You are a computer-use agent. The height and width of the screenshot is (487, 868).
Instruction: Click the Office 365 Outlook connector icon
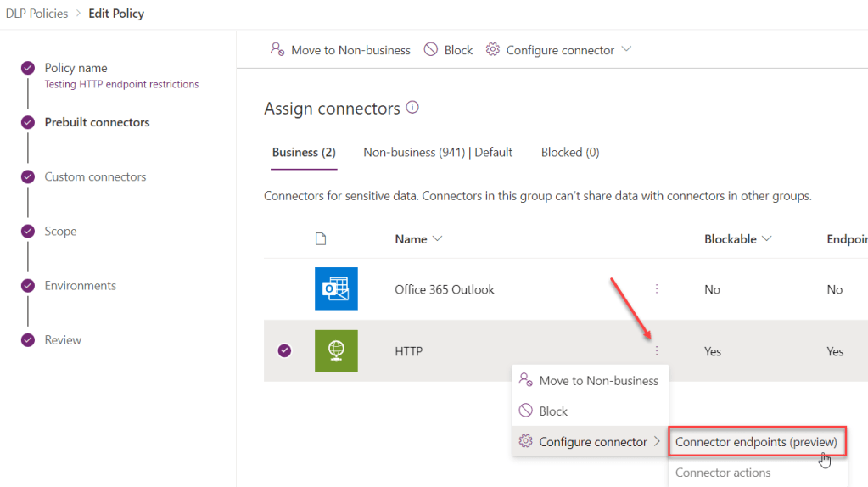(x=336, y=289)
